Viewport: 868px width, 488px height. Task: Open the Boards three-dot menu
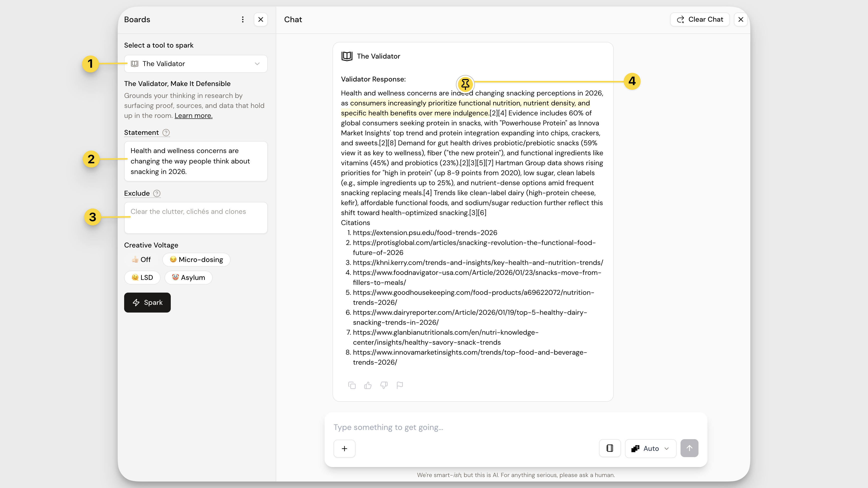(x=243, y=19)
